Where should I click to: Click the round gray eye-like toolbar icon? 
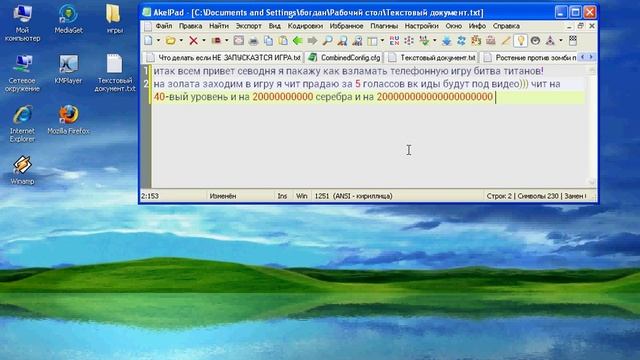(536, 40)
